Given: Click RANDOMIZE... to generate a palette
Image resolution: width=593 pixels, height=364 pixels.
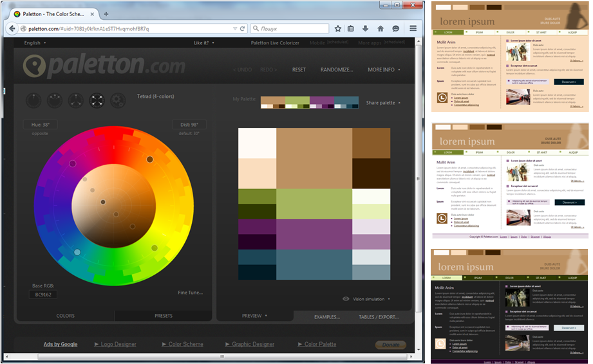Looking at the screenshot, I should pyautogui.click(x=337, y=69).
